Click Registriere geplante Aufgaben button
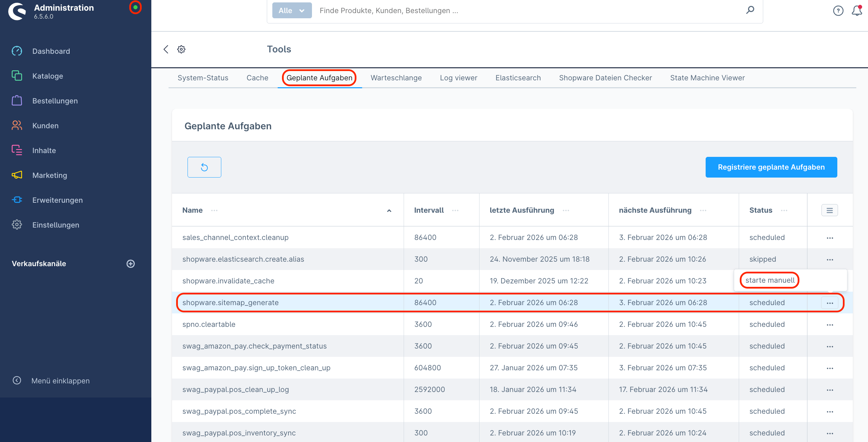 tap(771, 167)
